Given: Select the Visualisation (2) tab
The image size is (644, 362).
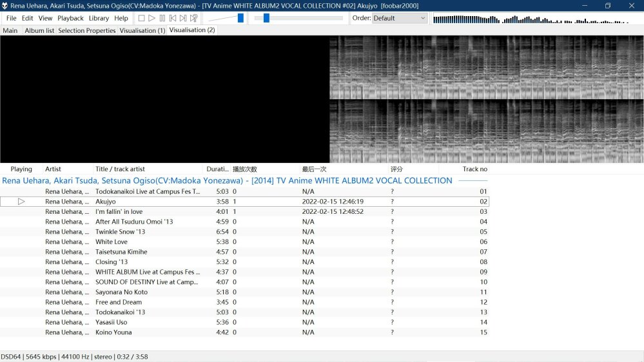Looking at the screenshot, I should (192, 30).
